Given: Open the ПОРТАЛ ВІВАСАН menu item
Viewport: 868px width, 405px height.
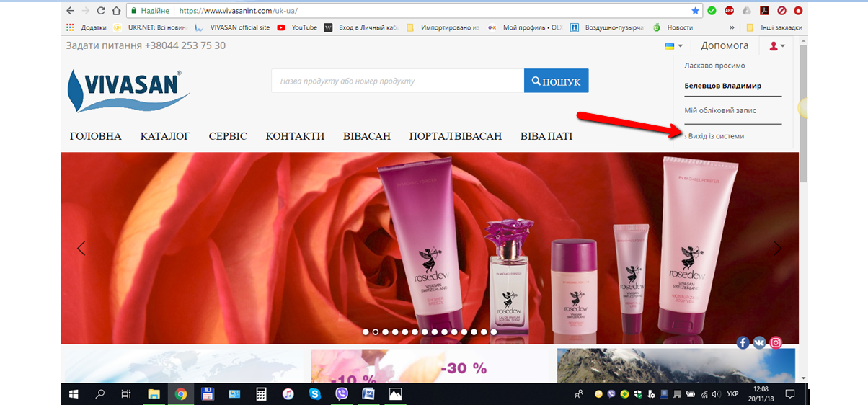Looking at the screenshot, I should tap(455, 136).
